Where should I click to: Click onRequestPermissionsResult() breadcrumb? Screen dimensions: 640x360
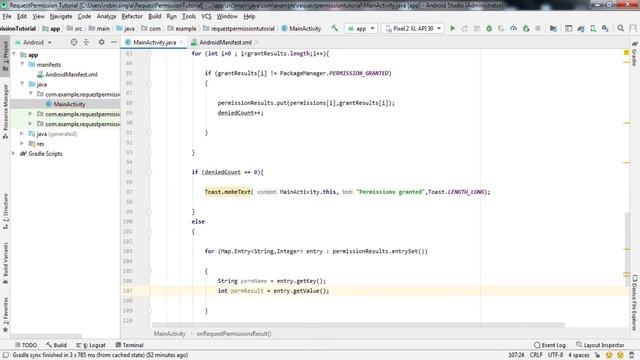pos(234,333)
